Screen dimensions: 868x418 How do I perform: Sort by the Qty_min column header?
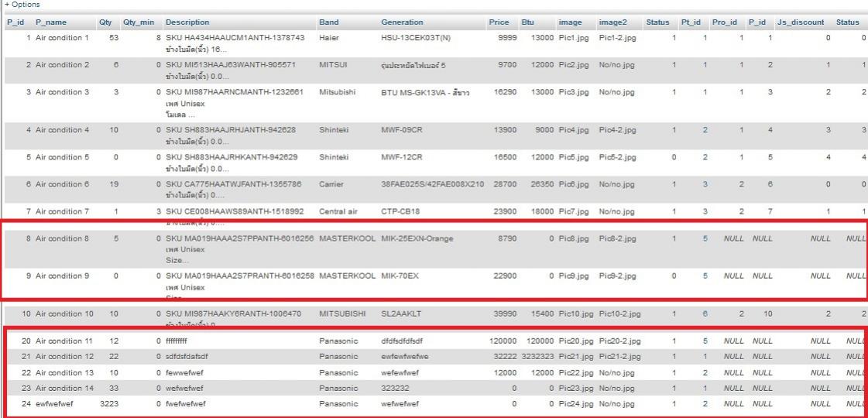click(139, 22)
